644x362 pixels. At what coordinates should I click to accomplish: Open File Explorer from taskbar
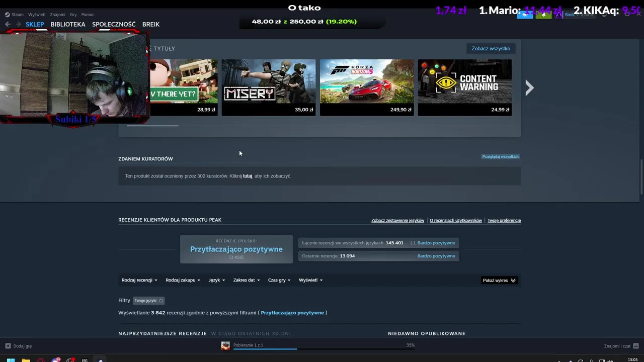pyautogui.click(x=26, y=360)
